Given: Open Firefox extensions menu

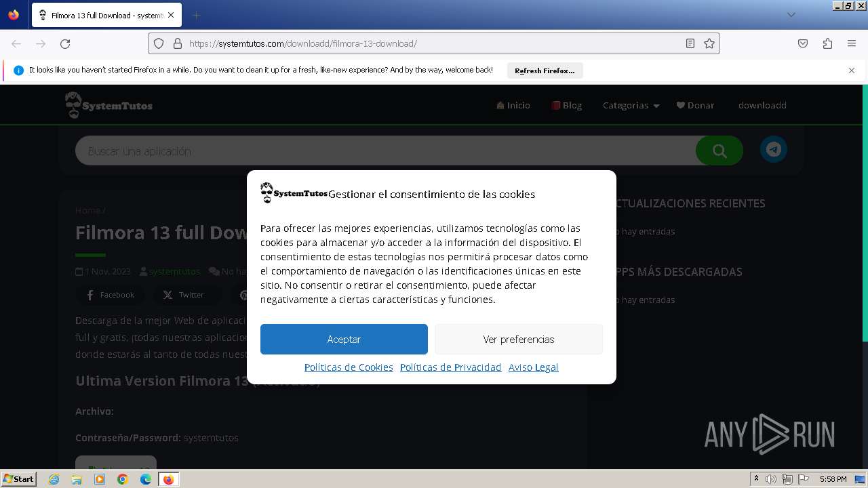Looking at the screenshot, I should coord(827,43).
